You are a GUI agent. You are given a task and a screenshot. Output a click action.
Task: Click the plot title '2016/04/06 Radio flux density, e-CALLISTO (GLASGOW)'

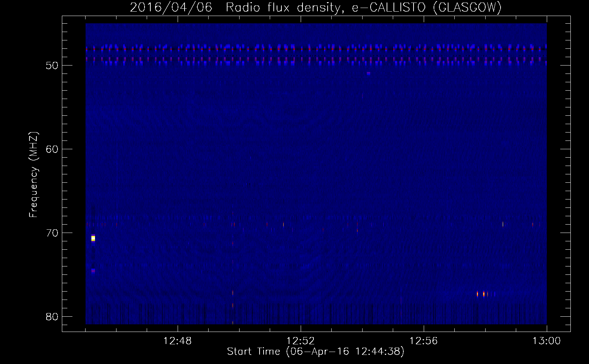coord(316,7)
